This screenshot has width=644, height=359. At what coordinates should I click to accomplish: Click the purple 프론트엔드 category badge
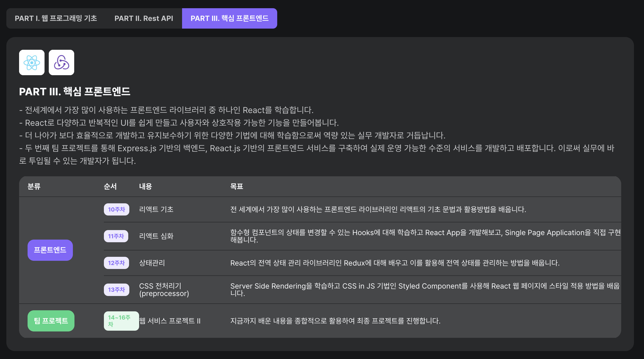click(50, 250)
